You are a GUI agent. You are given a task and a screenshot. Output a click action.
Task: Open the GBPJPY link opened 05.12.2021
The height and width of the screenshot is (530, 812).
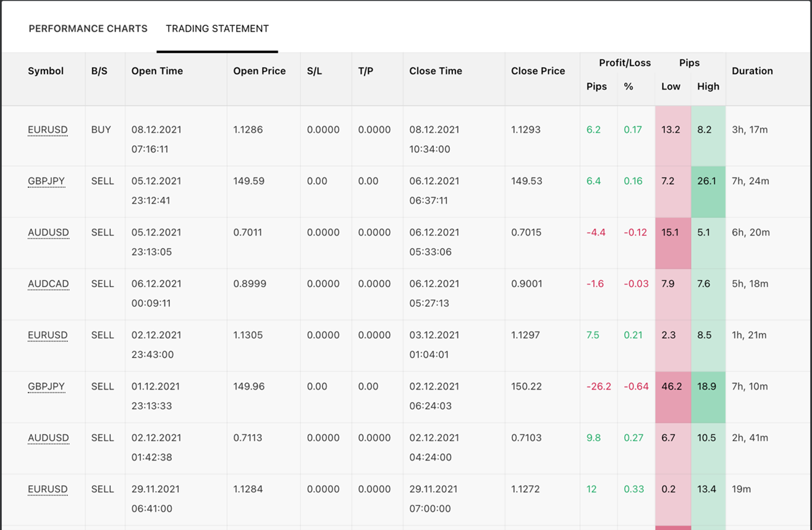(x=46, y=181)
